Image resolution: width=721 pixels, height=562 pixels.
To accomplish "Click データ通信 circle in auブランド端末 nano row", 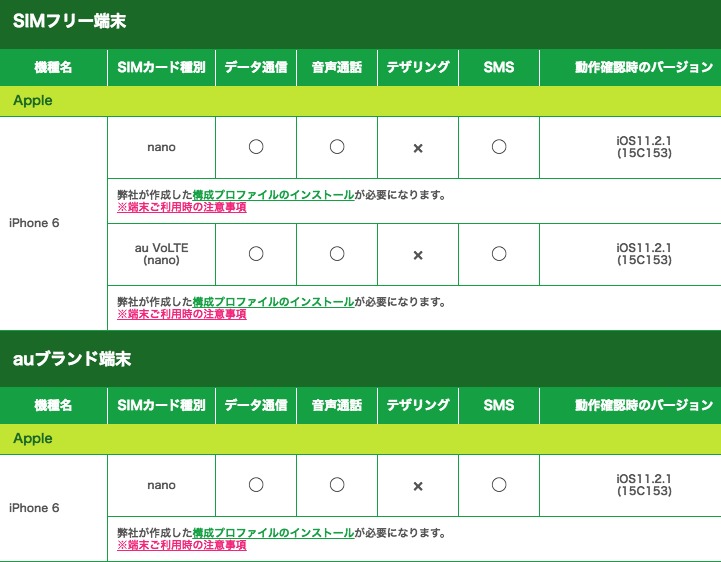I will coord(256,485).
